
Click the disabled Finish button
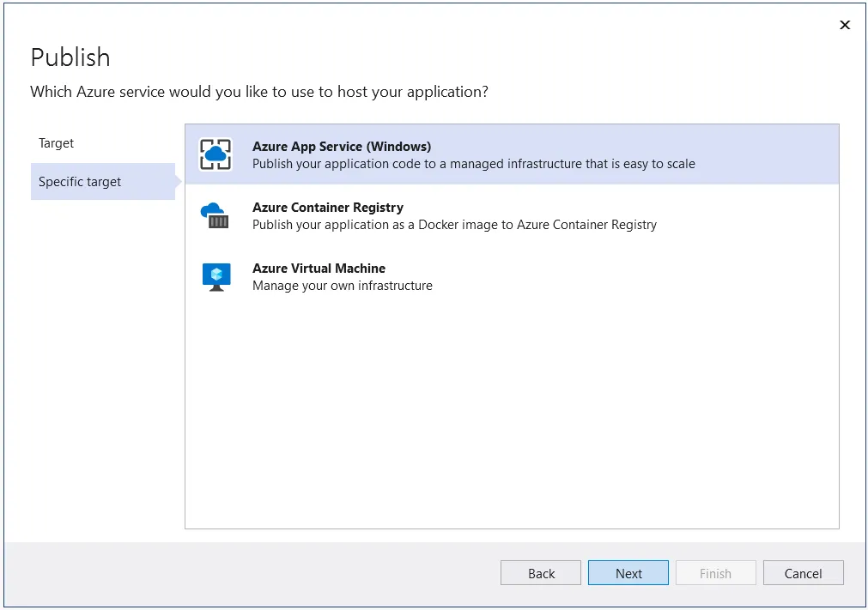(715, 572)
